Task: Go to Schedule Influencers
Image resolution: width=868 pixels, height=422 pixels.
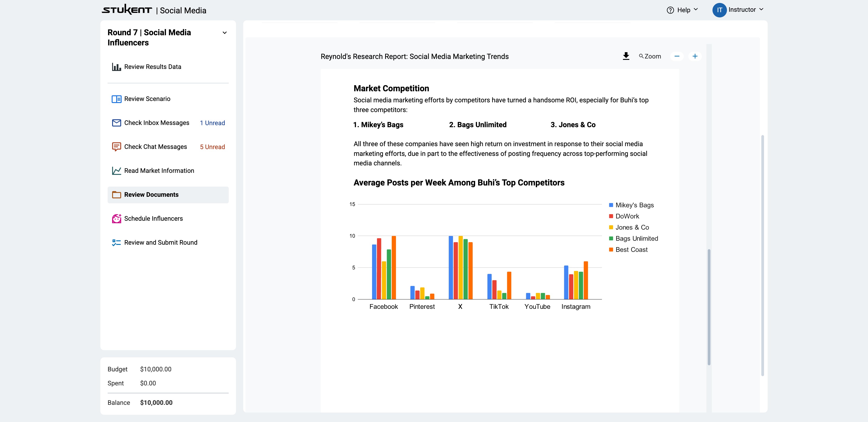Action: click(x=168, y=219)
